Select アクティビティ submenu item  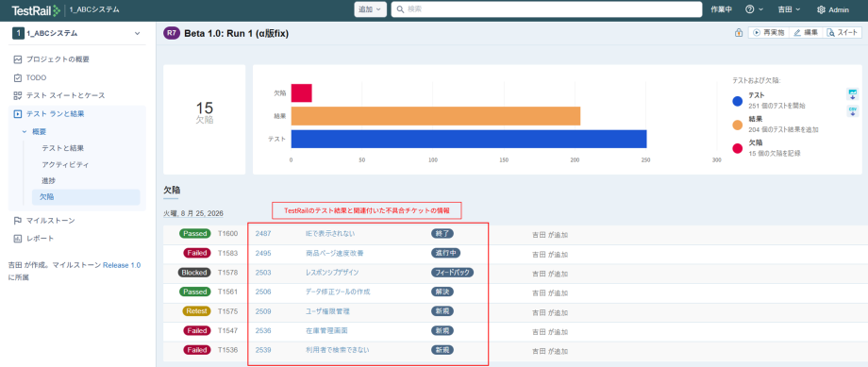point(65,164)
